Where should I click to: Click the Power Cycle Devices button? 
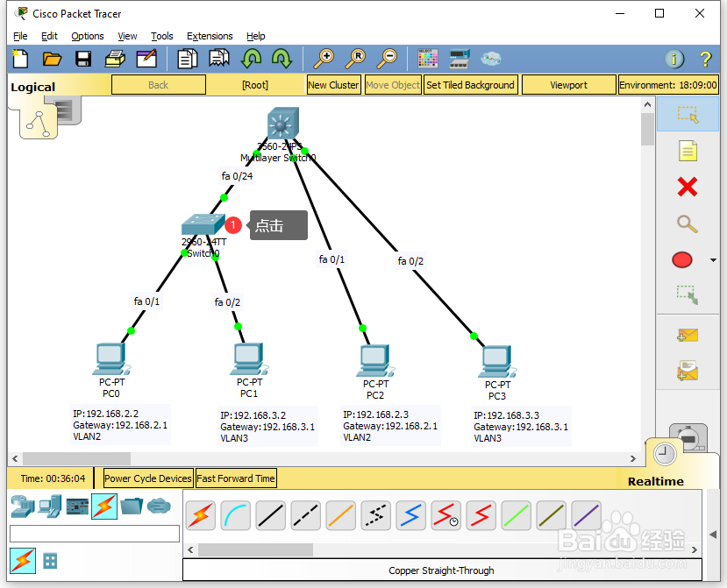148,478
